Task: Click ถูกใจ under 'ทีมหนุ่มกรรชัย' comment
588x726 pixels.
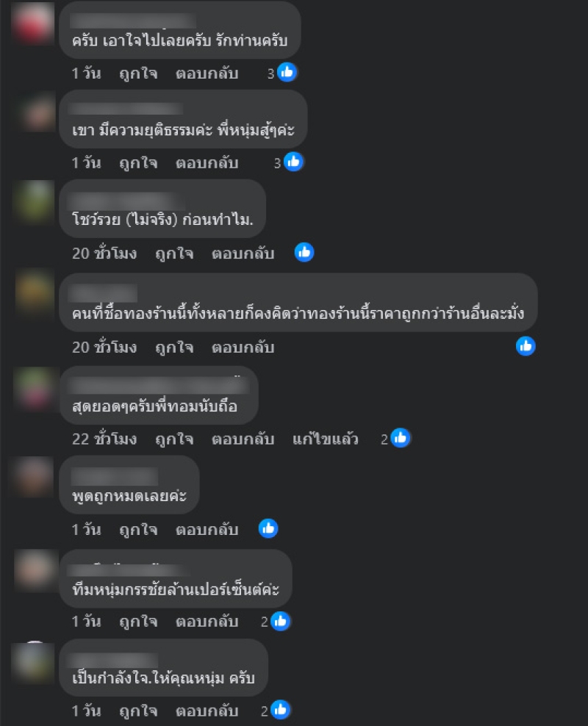Action: click(138, 622)
